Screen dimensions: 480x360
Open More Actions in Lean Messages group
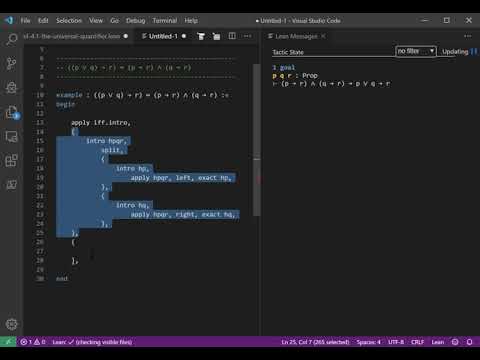coord(468,36)
